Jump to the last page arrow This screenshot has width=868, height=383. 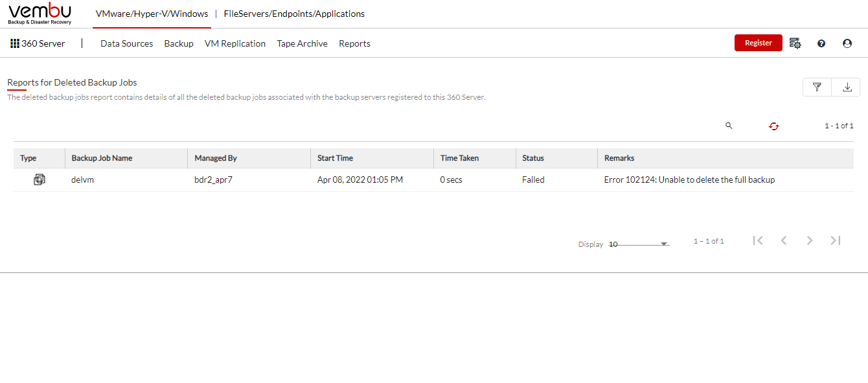point(836,240)
